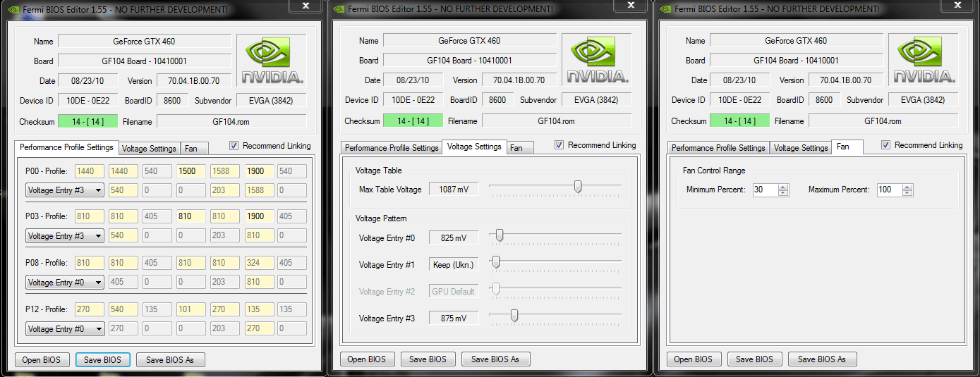980x377 pixels.
Task: Close the right Fermi BIOS Editor window
Action: (x=957, y=6)
